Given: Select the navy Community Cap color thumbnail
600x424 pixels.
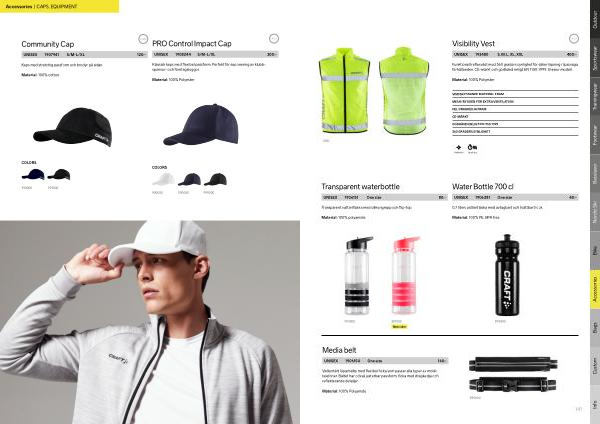Looking at the screenshot, I should (33, 175).
